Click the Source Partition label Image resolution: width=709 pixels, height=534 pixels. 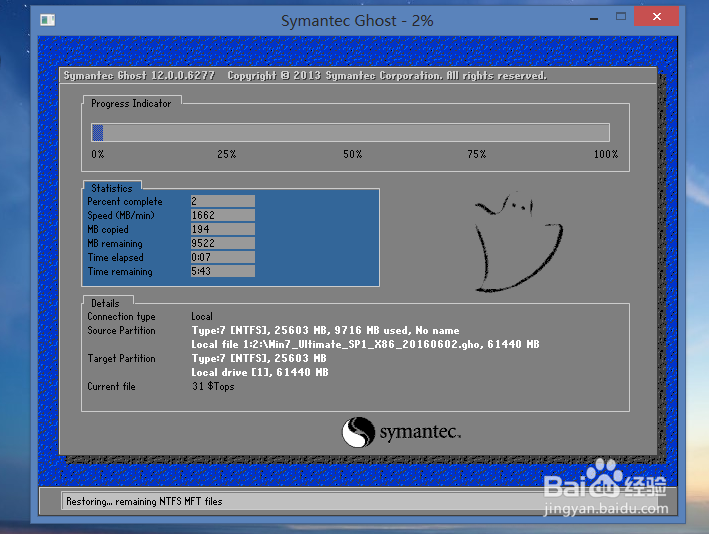pyautogui.click(x=121, y=331)
